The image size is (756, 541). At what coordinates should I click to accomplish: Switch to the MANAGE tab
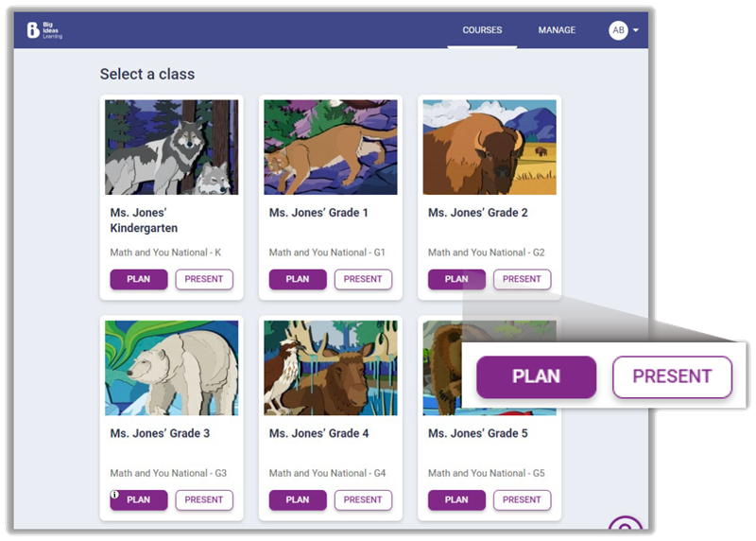point(557,30)
